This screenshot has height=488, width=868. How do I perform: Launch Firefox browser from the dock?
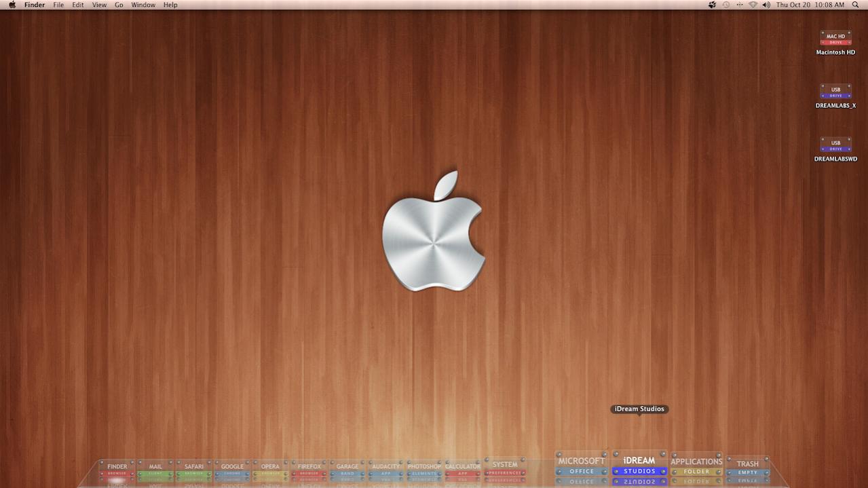(309, 469)
